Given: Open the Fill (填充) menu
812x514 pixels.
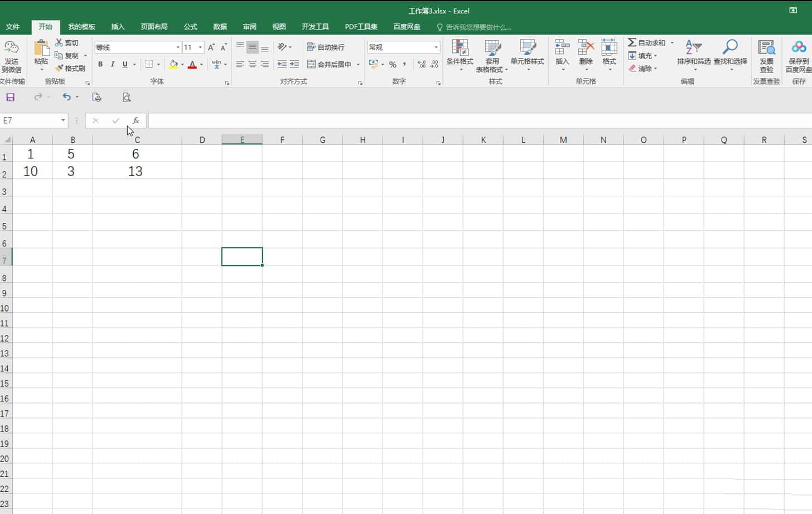Looking at the screenshot, I should [643, 56].
